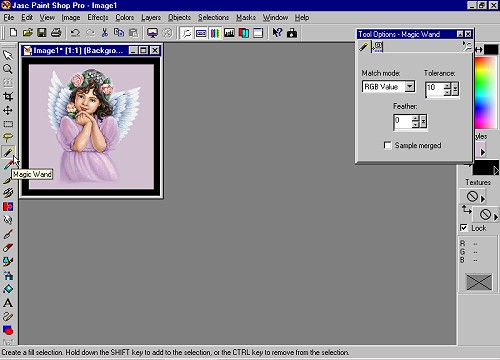Roll up the Tool Options window
Viewport: 500px width, 360px height.
tap(460, 34)
